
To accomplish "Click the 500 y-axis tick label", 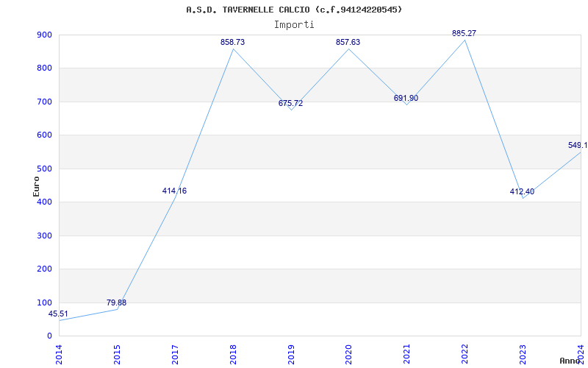I will click(44, 169).
